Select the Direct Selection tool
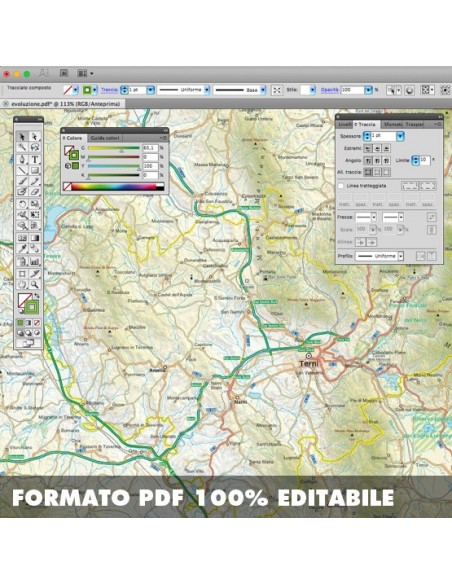452x584 pixels. 35,137
